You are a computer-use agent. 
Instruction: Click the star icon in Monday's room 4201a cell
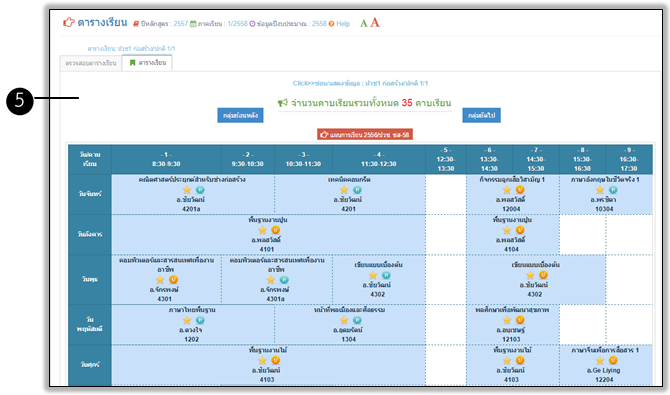(x=187, y=190)
